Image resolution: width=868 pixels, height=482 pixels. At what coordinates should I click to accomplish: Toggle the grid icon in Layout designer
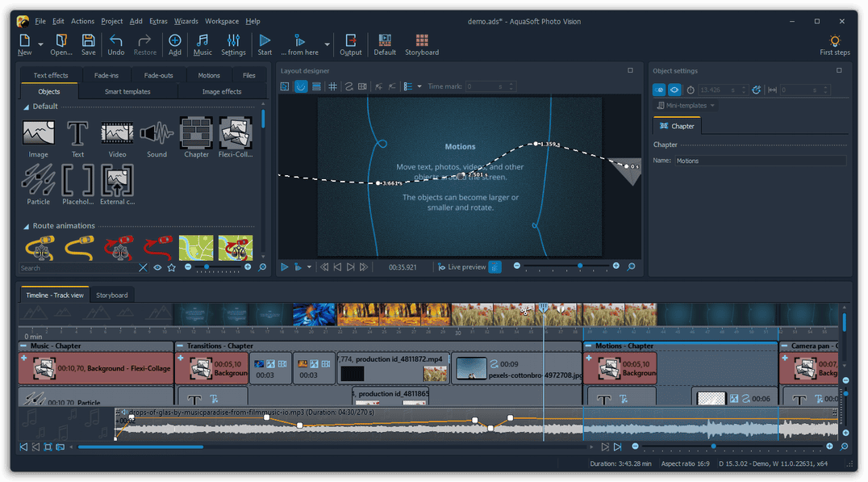pyautogui.click(x=332, y=86)
